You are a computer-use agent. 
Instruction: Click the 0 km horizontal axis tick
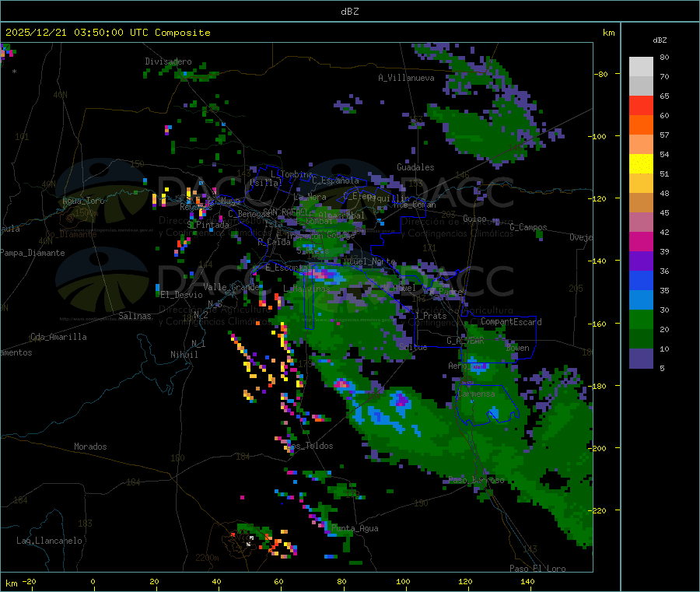coord(93,581)
